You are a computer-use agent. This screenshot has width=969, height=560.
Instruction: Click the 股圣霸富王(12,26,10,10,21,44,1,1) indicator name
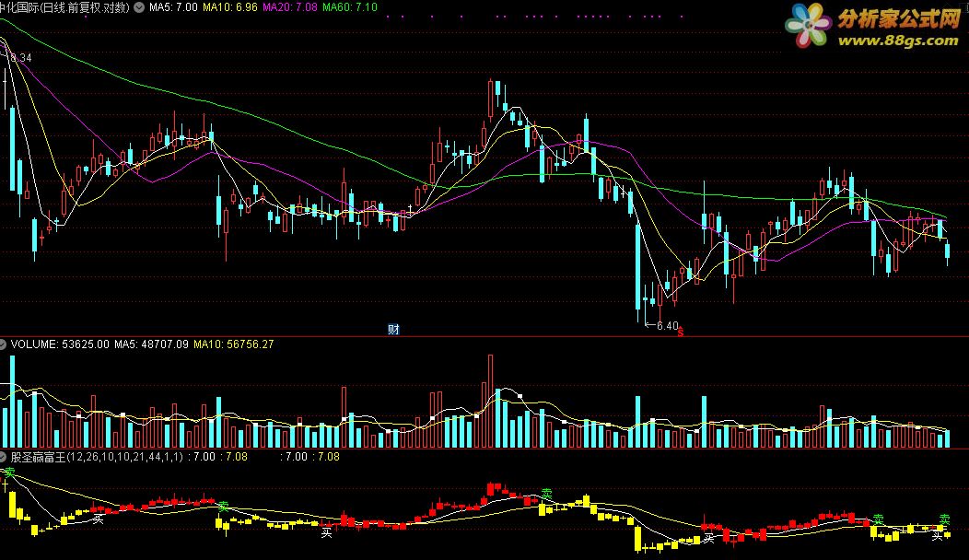[97, 457]
